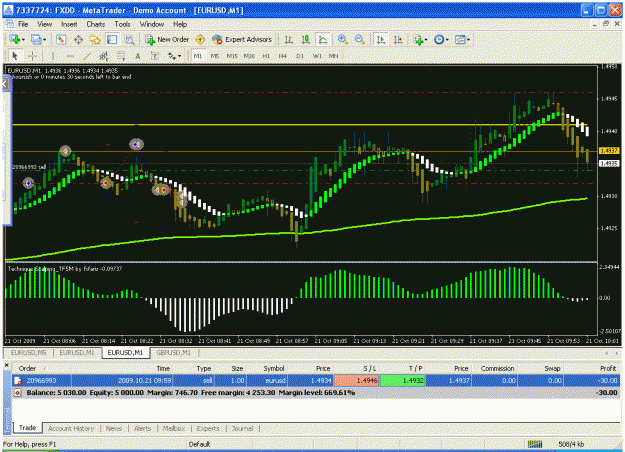Viewport: 625px width, 452px height.
Task: Enable the M15 timeframe button
Action: pos(232,56)
